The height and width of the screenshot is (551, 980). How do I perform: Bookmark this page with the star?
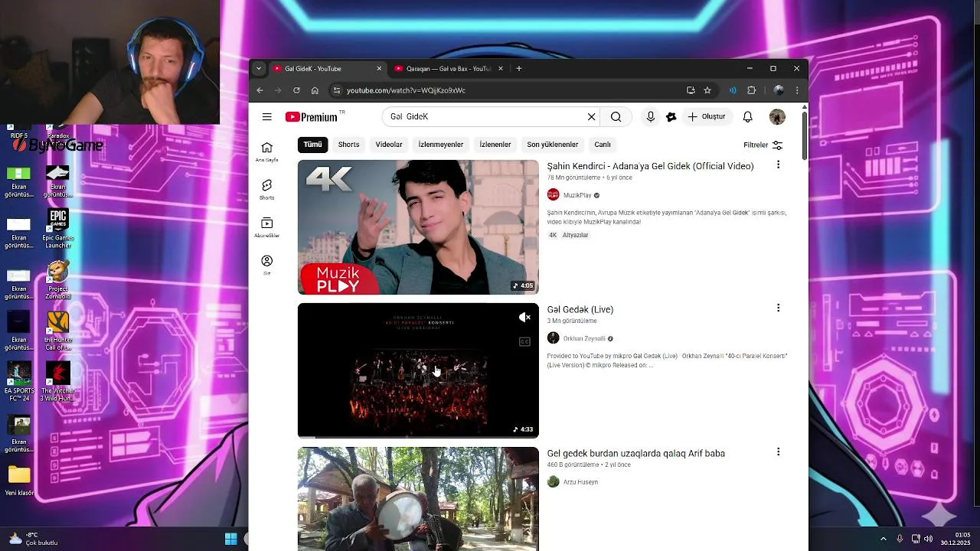pos(707,90)
